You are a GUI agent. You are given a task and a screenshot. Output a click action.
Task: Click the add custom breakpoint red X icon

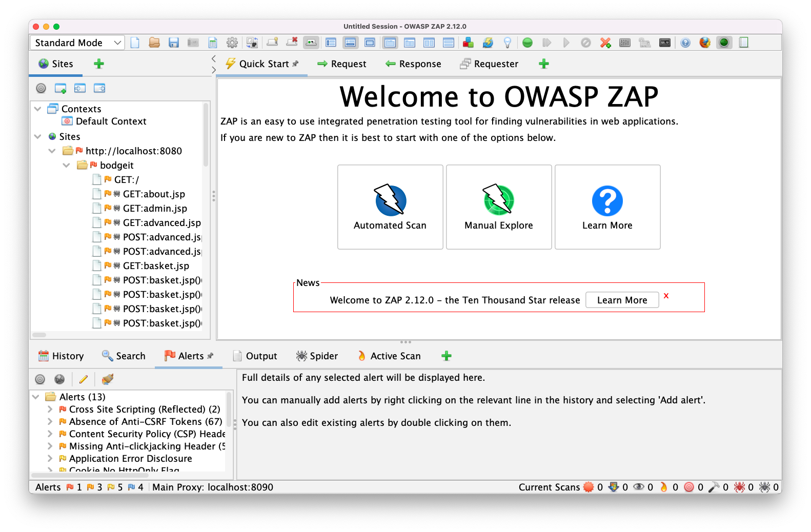(x=605, y=43)
